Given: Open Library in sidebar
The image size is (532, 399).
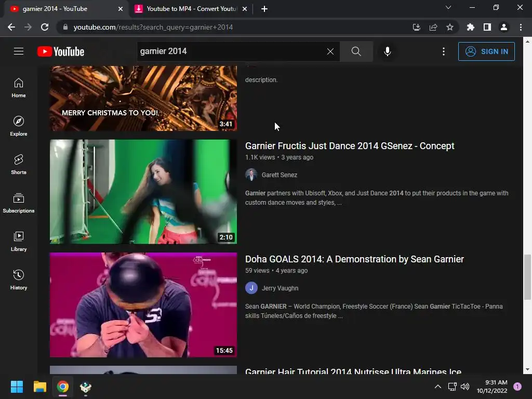Looking at the screenshot, I should pyautogui.click(x=19, y=241).
